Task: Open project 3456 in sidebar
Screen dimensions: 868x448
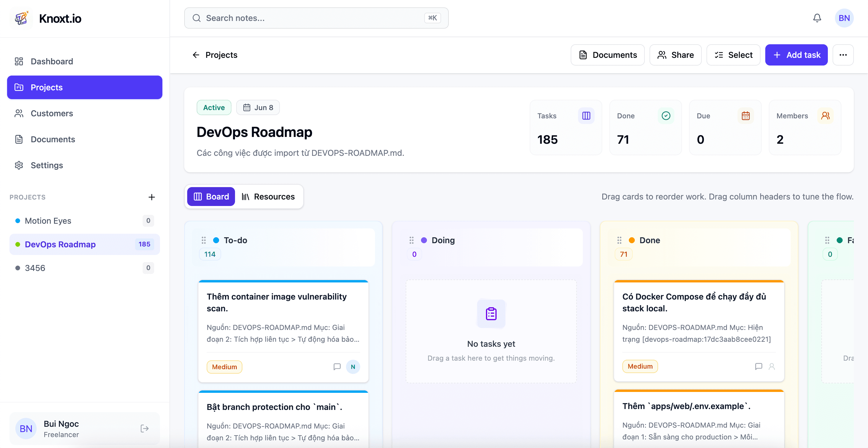Action: point(84,268)
